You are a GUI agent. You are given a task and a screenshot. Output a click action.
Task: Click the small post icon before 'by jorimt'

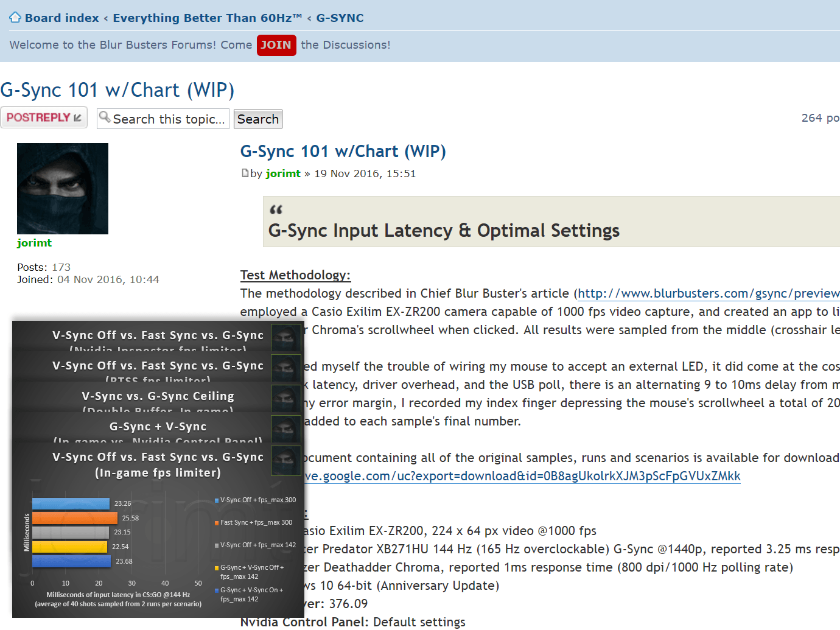[x=245, y=173]
